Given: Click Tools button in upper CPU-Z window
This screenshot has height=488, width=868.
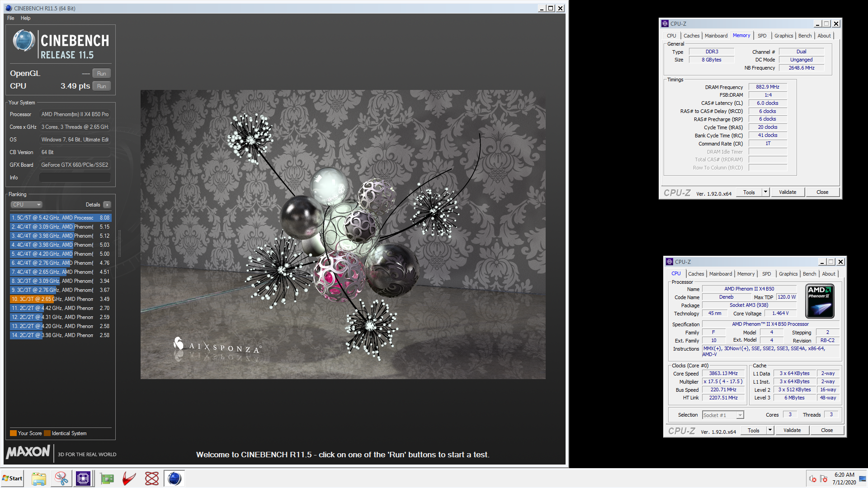Looking at the screenshot, I should pyautogui.click(x=749, y=192).
